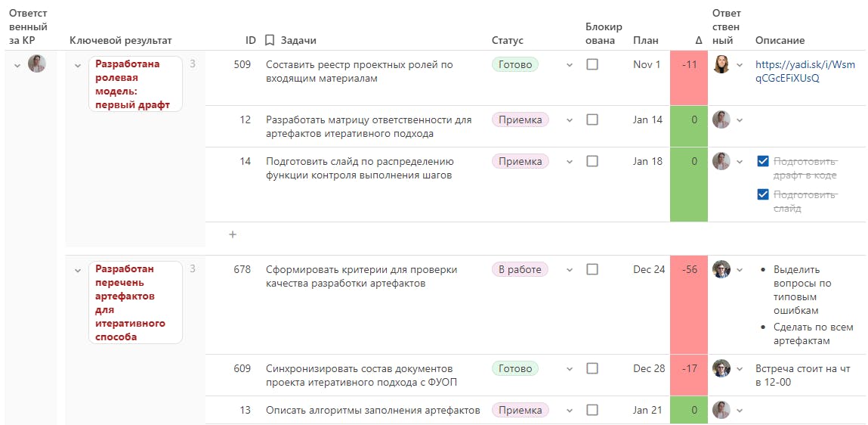Click the 'Разработан перечень артефактов' key result card
868x425 pixels.
click(x=136, y=302)
